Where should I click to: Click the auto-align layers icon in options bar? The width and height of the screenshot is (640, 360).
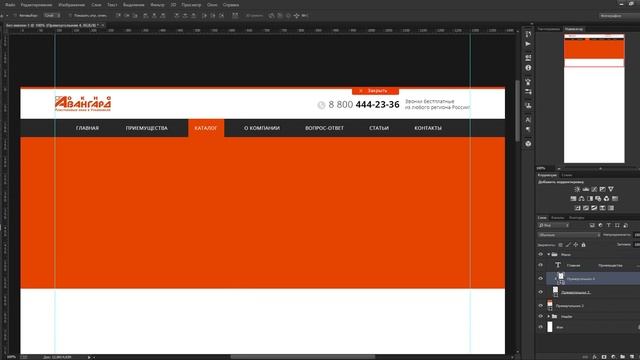pyautogui.click(x=235, y=16)
